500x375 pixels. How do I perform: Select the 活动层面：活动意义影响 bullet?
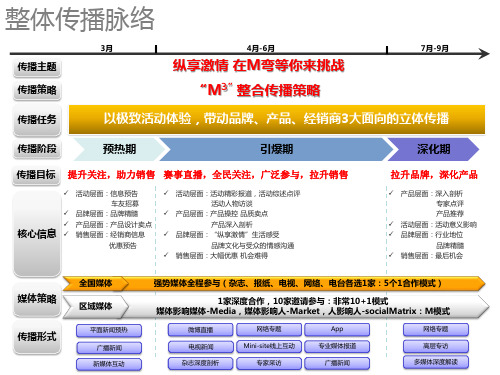pyautogui.click(x=438, y=224)
